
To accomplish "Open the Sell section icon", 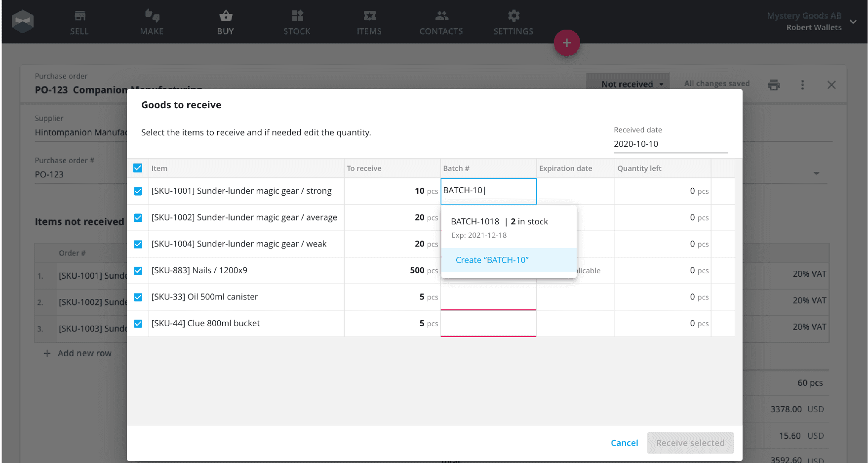I will (x=79, y=16).
